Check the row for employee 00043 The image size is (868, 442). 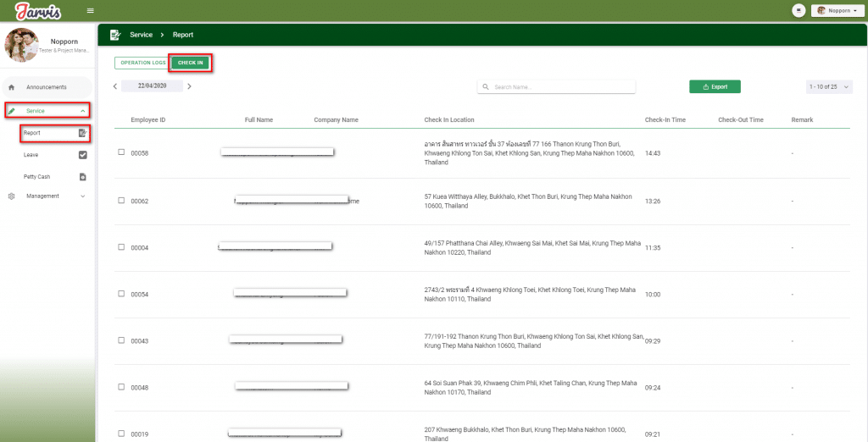tap(121, 340)
